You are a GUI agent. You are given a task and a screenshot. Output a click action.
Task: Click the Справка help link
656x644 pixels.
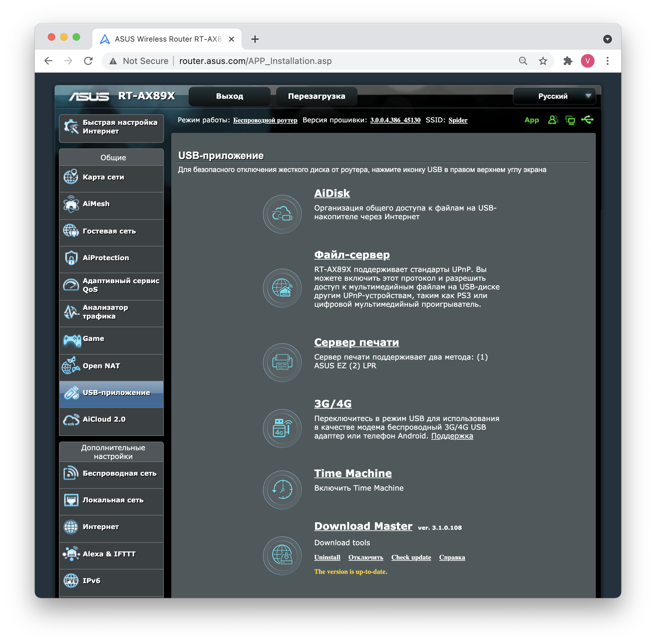(452, 557)
